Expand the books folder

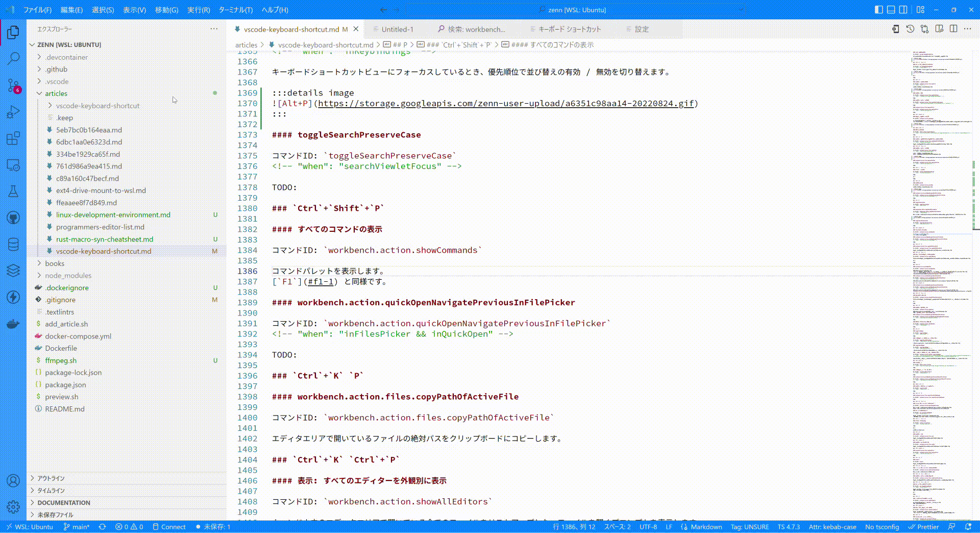click(55, 263)
